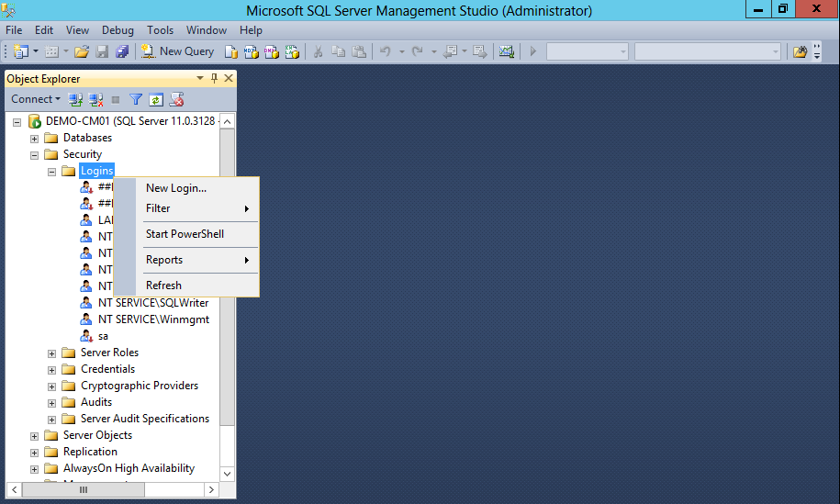Image resolution: width=840 pixels, height=504 pixels.
Task: Click the Disconnect icon in Object Explorer toolbar
Action: [94, 99]
